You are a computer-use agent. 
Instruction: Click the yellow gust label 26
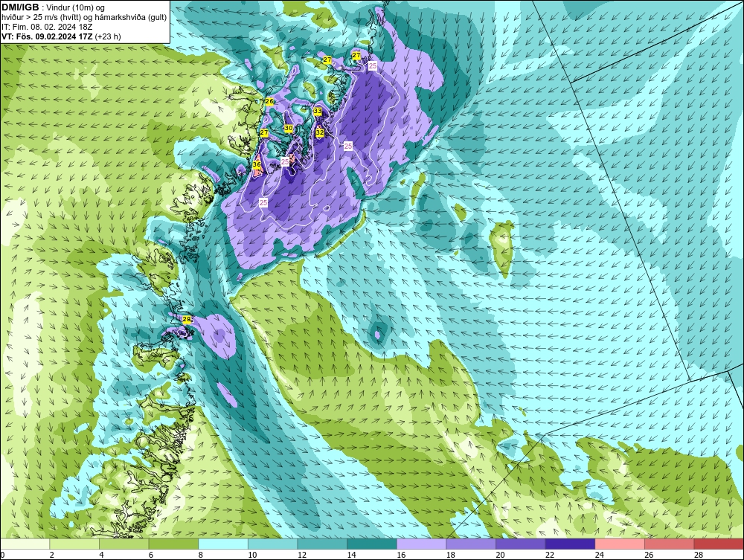coord(269,101)
